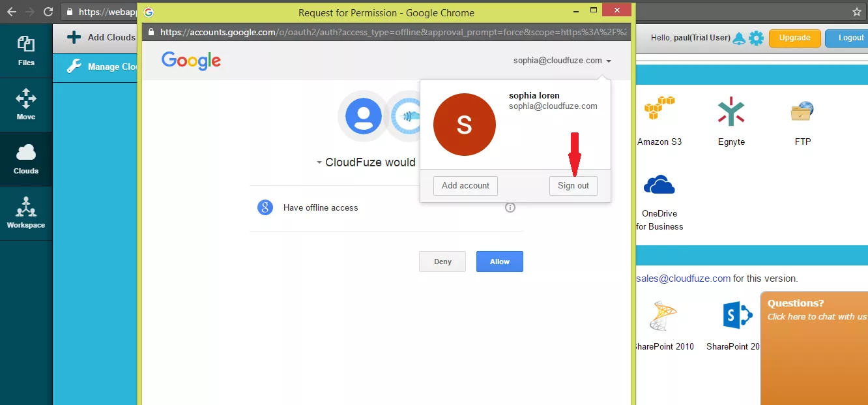This screenshot has height=405, width=868.
Task: Click the blue Allow button
Action: pyautogui.click(x=500, y=262)
